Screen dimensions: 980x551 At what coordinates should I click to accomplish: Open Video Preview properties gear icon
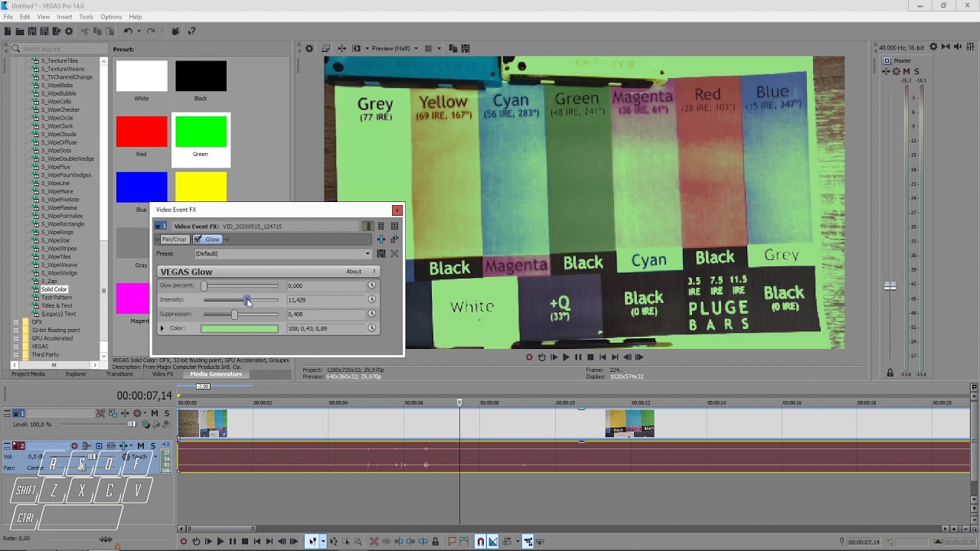coord(309,48)
